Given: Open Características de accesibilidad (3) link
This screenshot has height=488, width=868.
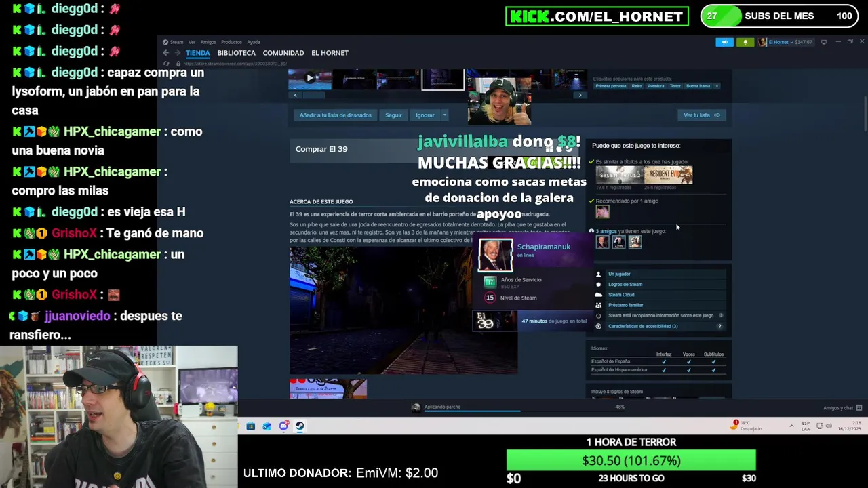Looking at the screenshot, I should click(x=643, y=326).
